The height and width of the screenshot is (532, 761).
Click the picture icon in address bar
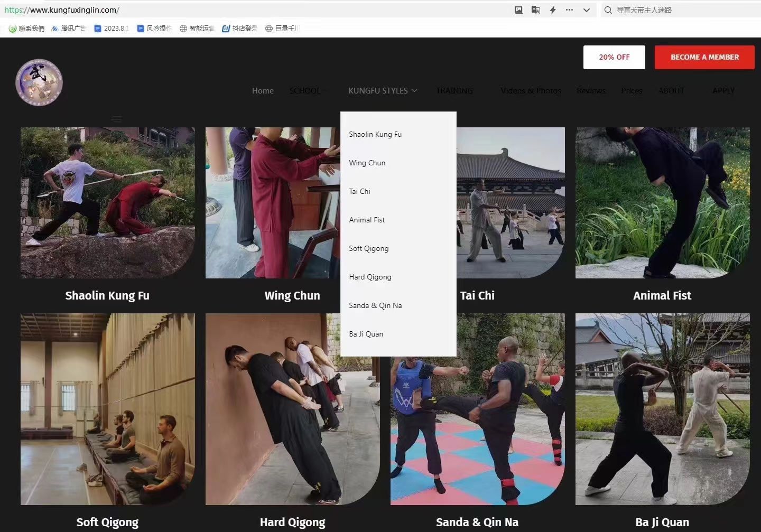pos(518,10)
